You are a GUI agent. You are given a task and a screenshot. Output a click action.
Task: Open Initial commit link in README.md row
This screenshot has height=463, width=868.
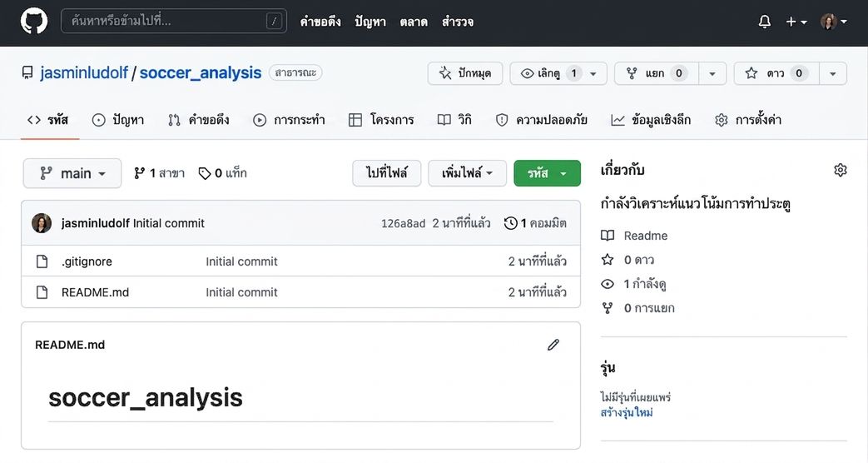pyautogui.click(x=241, y=292)
